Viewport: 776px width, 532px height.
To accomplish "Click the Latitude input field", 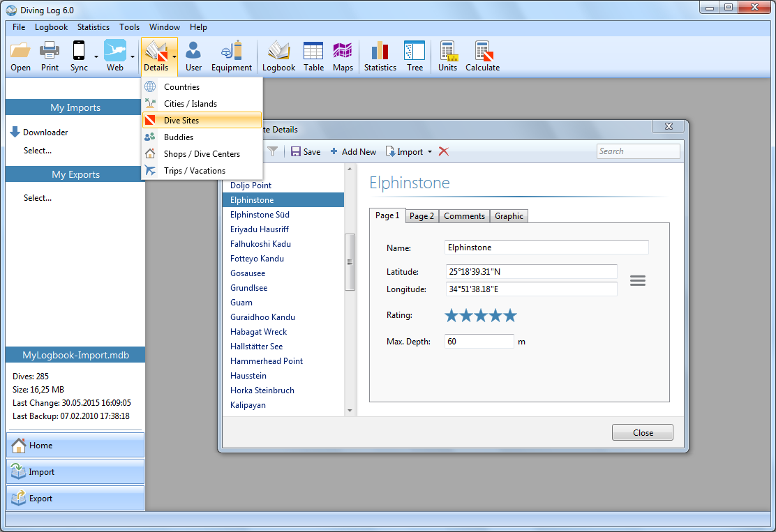I will pos(532,271).
